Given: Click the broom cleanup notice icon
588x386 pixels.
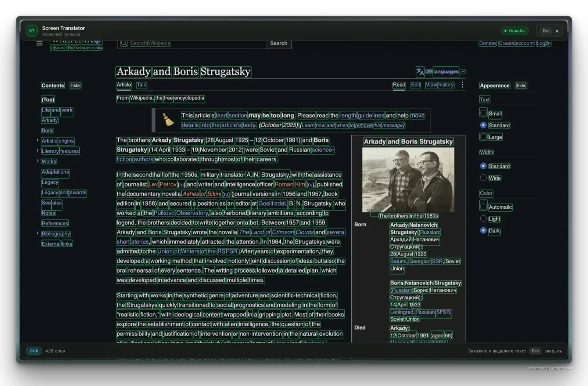Looking at the screenshot, I should pos(168,119).
